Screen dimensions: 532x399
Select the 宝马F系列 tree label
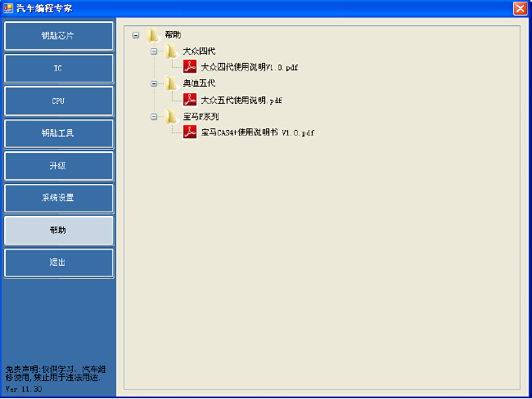(201, 117)
